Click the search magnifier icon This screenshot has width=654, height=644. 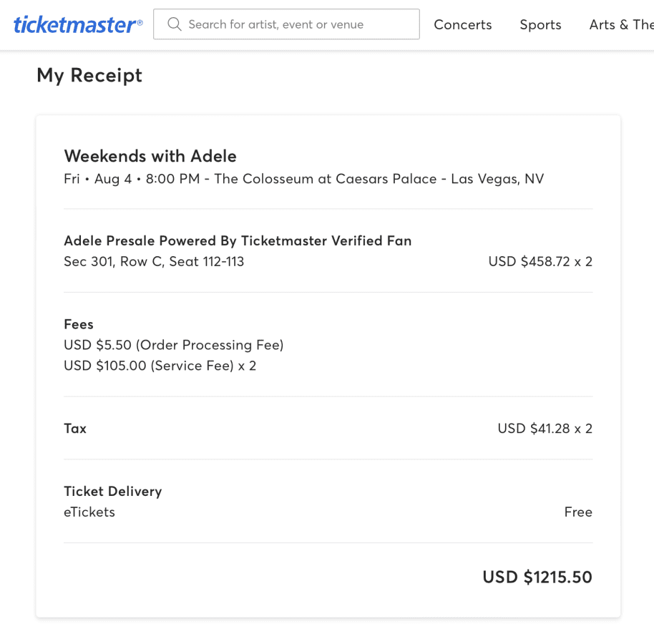click(x=174, y=24)
